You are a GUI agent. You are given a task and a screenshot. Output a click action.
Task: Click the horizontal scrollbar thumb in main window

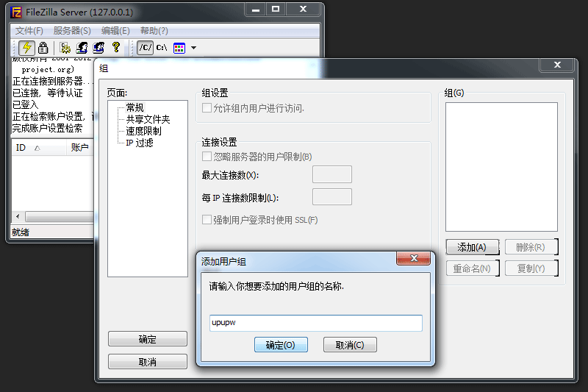(x=60, y=216)
